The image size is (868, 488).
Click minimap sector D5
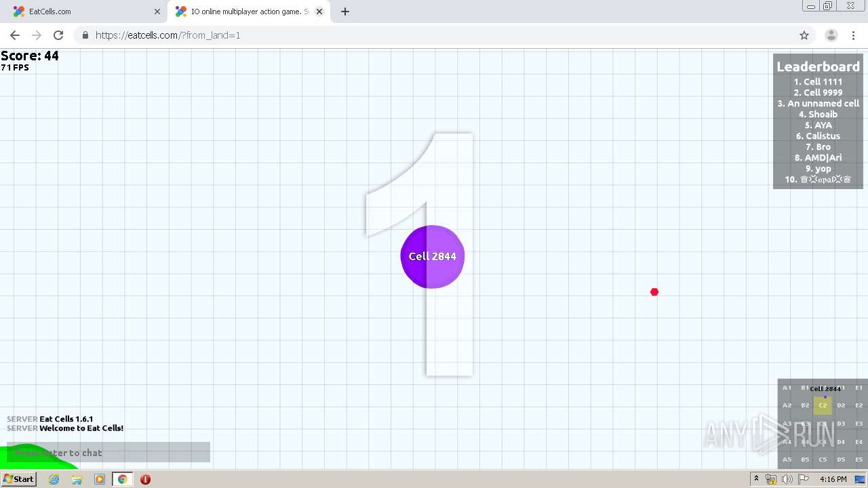(841, 460)
